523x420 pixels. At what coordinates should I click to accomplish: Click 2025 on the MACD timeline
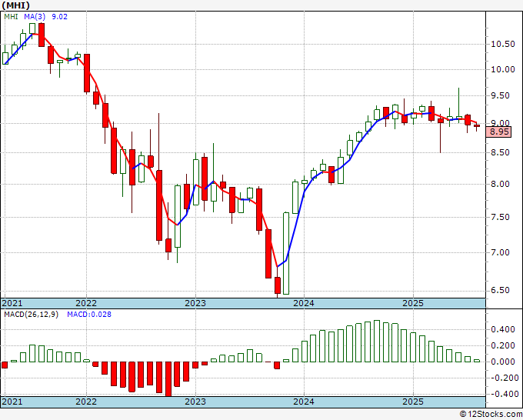tap(413, 402)
